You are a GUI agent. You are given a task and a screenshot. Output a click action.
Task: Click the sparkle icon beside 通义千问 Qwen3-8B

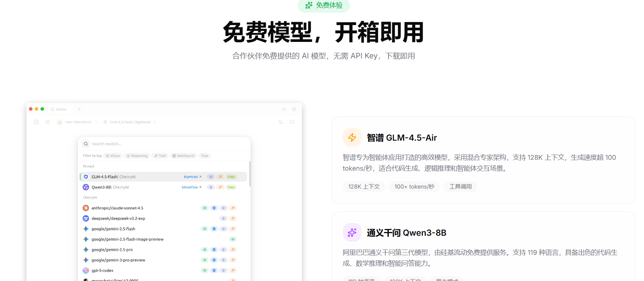(352, 232)
